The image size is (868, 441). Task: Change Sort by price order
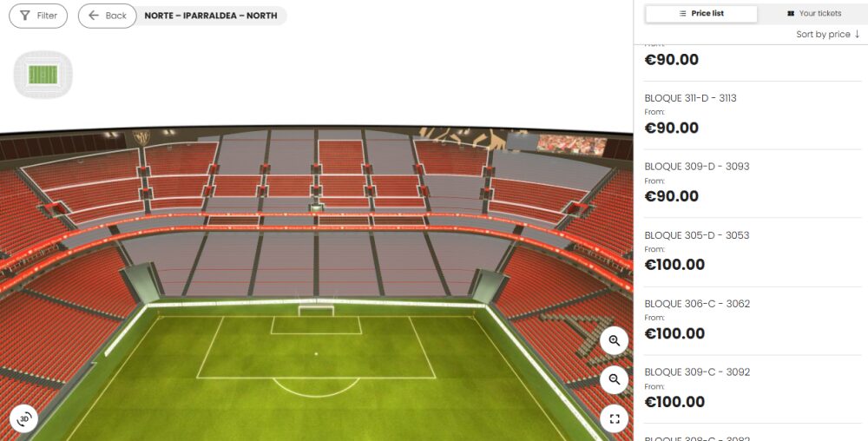coord(828,35)
